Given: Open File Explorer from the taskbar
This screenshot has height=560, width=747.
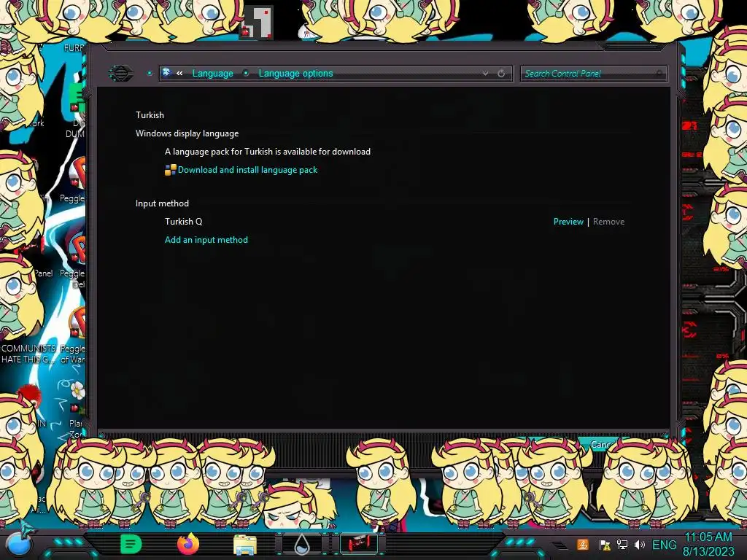Looking at the screenshot, I should point(245,544).
